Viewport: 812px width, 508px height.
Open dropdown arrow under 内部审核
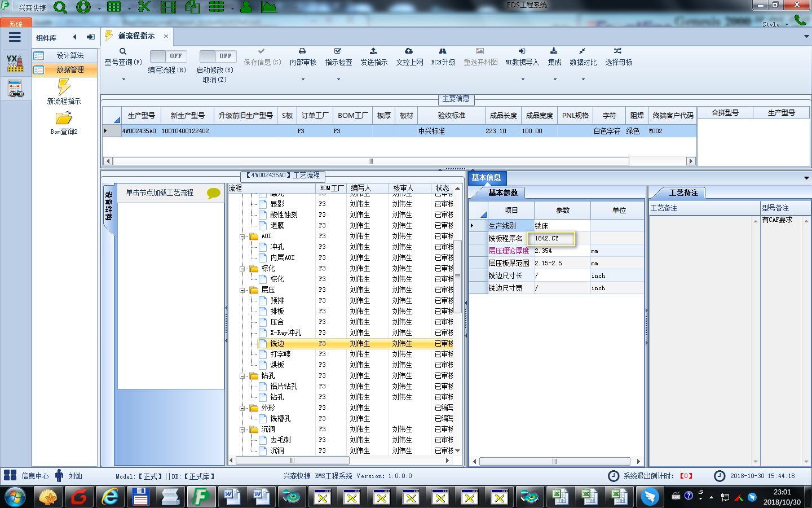pos(303,79)
